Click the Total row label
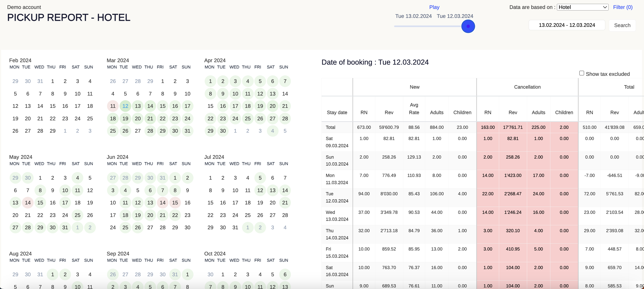Screen dimensions: 644x289 click(x=330, y=127)
